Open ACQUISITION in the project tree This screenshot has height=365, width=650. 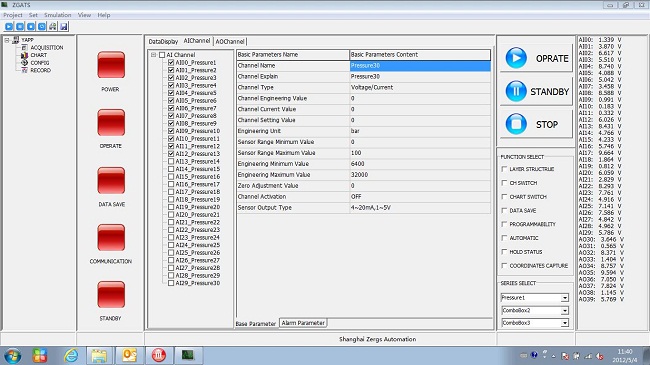click(46, 48)
